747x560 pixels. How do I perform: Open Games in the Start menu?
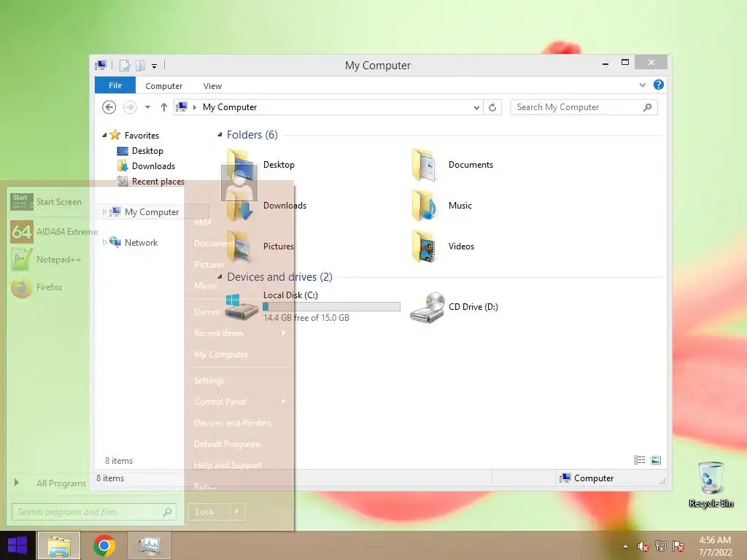(x=239, y=312)
